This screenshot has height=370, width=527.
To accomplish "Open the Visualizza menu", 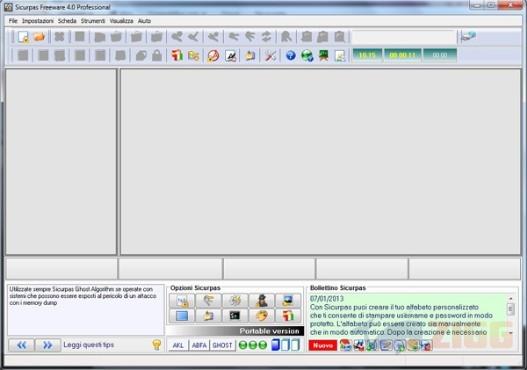I will click(121, 21).
